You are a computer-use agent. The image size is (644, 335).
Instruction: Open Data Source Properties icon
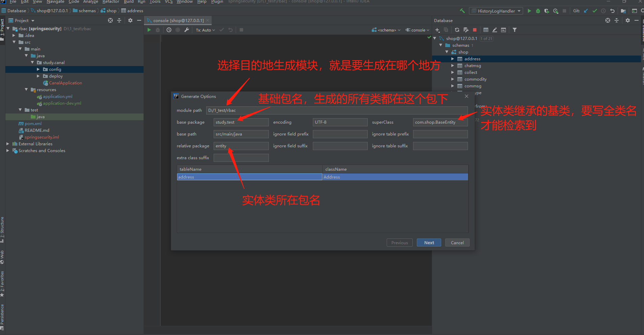pyautogui.click(x=466, y=30)
